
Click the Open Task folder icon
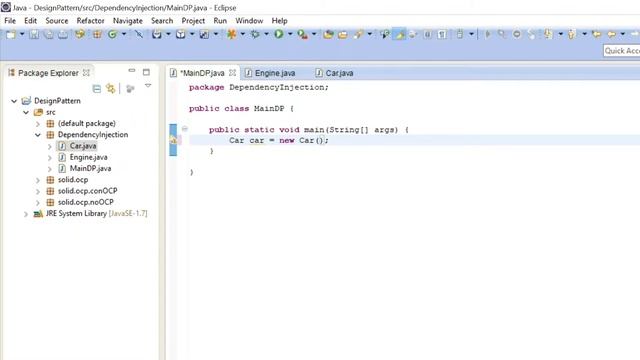(x=342, y=35)
